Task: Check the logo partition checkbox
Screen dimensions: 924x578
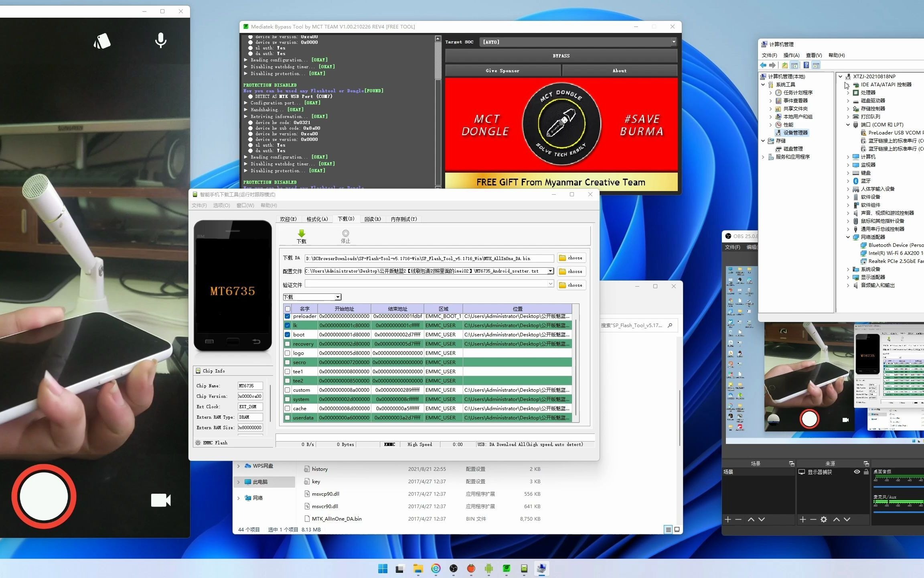Action: coord(288,353)
